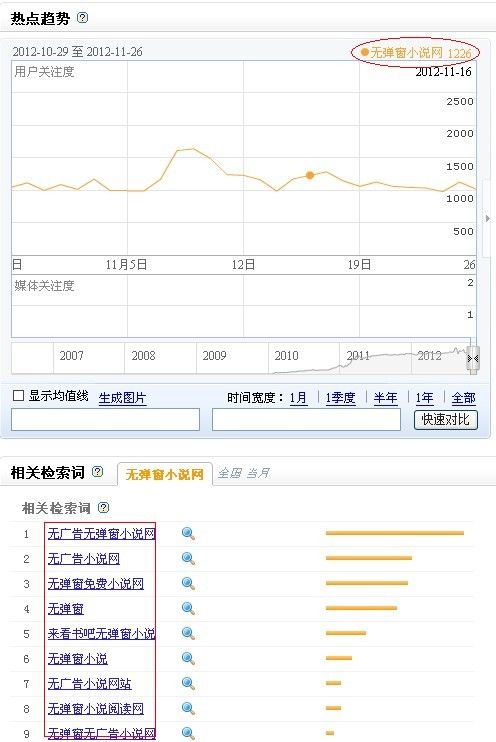496x742 pixels.
Task: Set time width to 1季度
Action: click(340, 398)
